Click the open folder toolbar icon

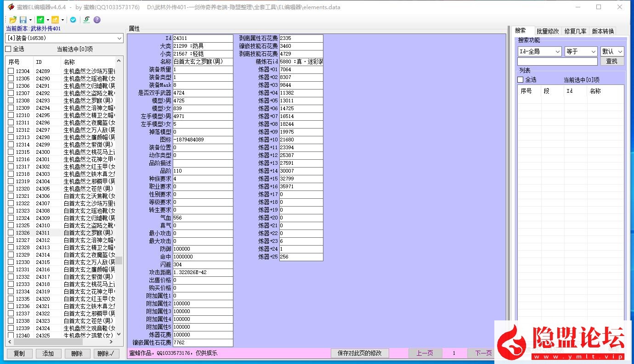click(13, 20)
